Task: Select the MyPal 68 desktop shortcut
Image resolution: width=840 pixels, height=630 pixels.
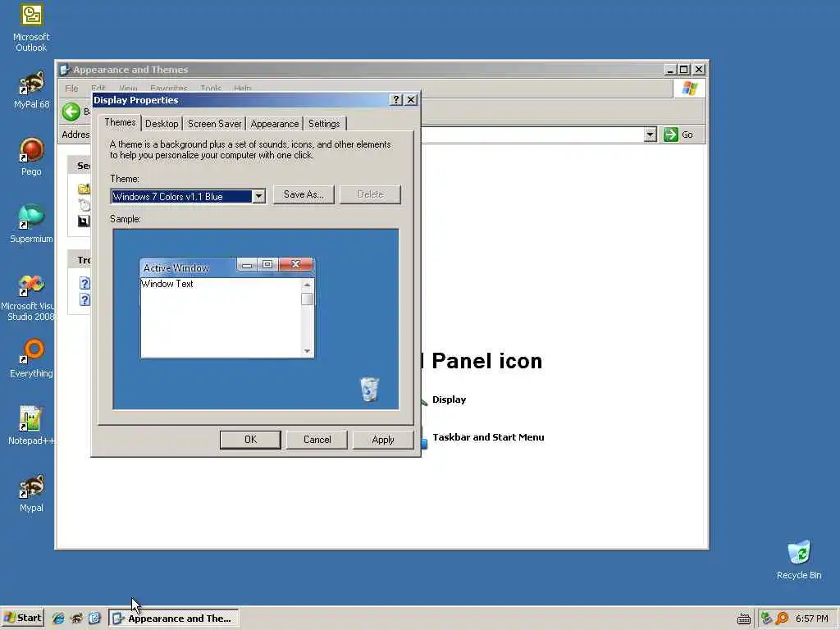Action: 31,90
